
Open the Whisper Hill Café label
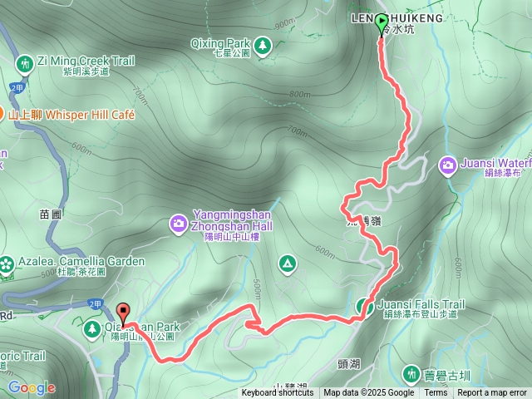[x=71, y=115]
